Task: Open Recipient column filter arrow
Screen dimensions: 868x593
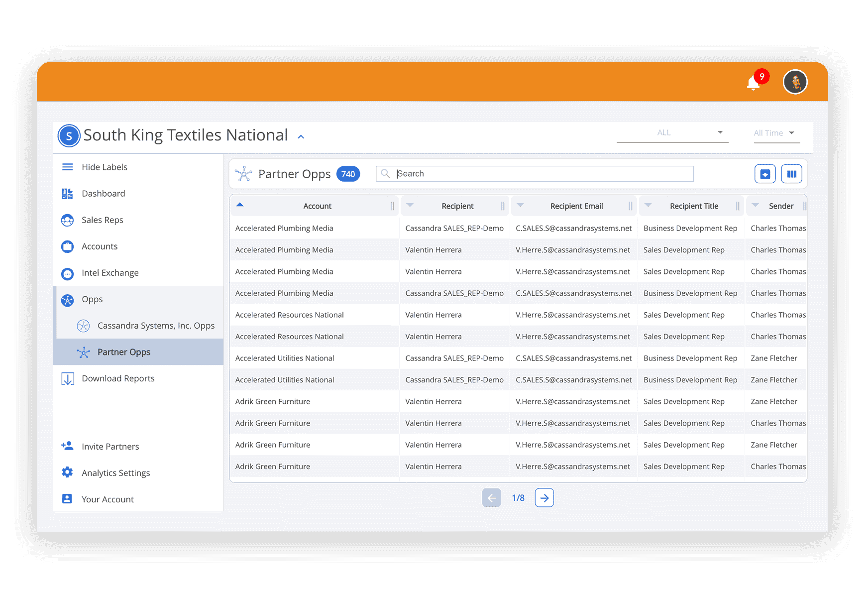Action: [410, 205]
